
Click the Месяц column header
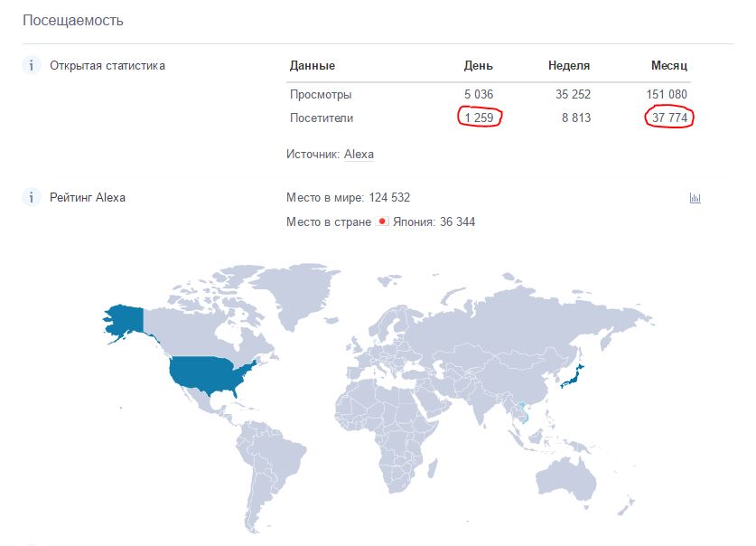(x=668, y=66)
